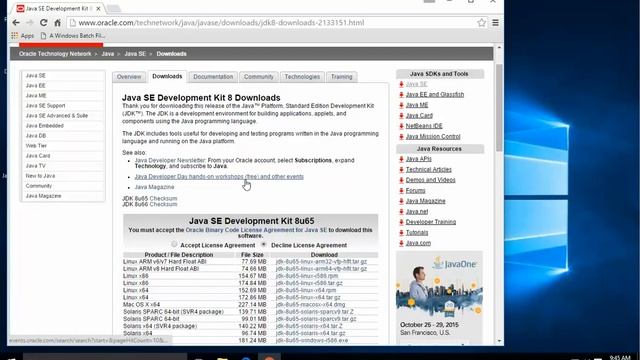
Task: Switch to the Training tab
Action: [x=342, y=77]
